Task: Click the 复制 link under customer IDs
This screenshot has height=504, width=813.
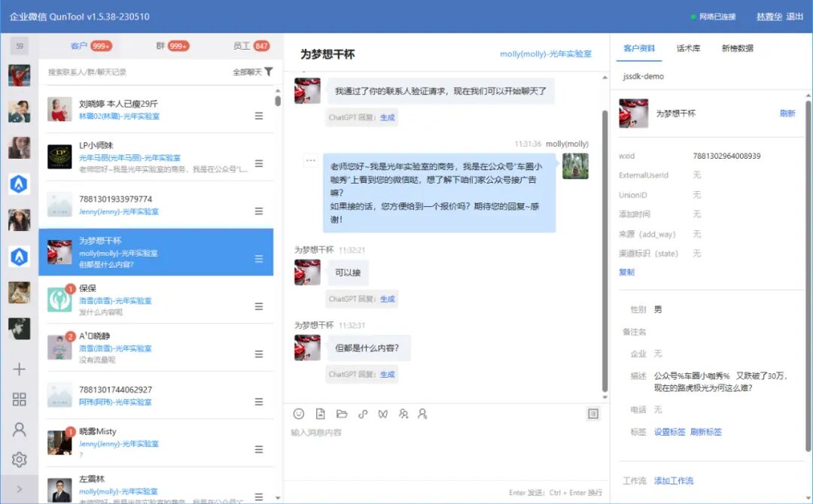Action: 626,272
